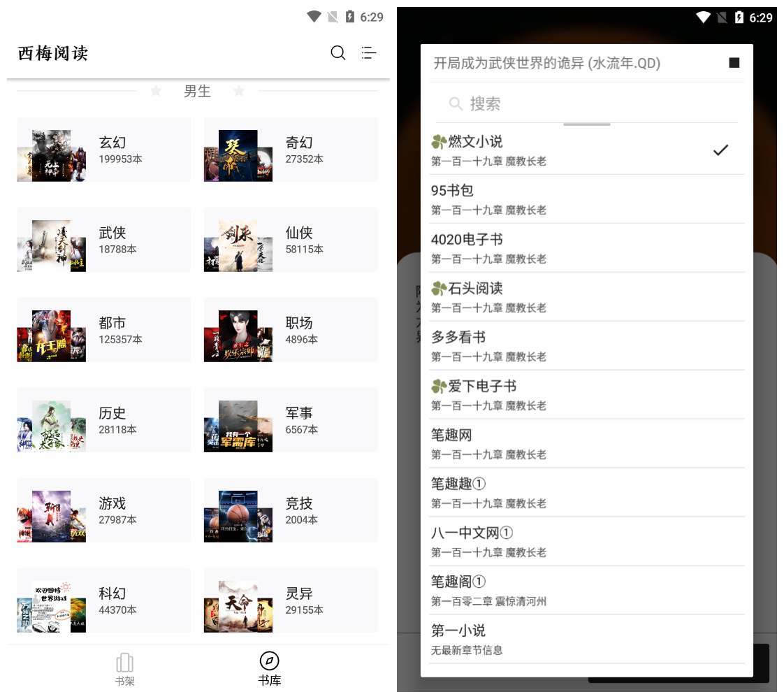Open the 男生 category tab
The image size is (784, 699).
(x=197, y=91)
